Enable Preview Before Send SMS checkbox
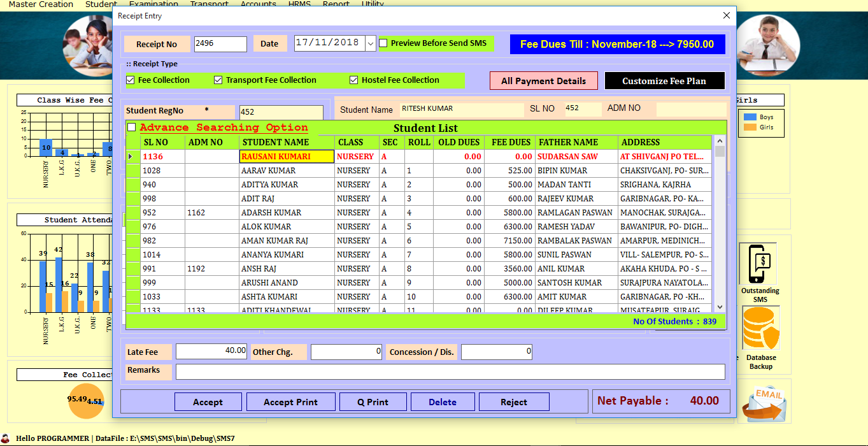 (383, 43)
